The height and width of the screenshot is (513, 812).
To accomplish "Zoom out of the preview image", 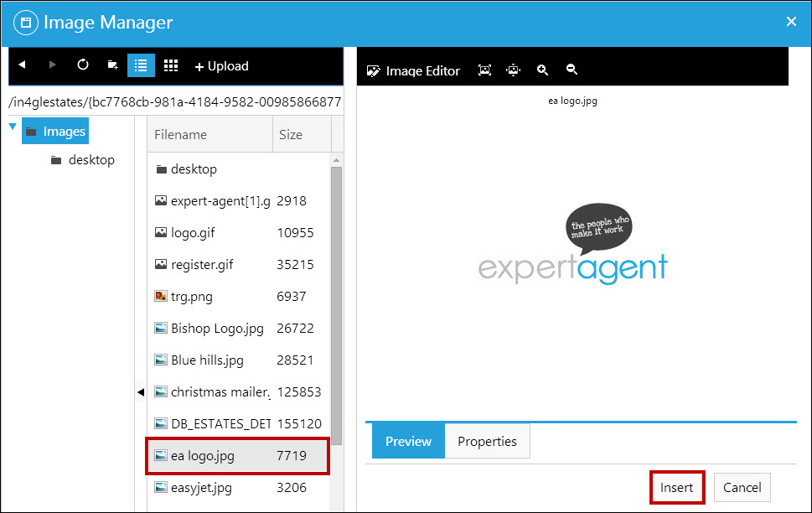I will pos(572,70).
